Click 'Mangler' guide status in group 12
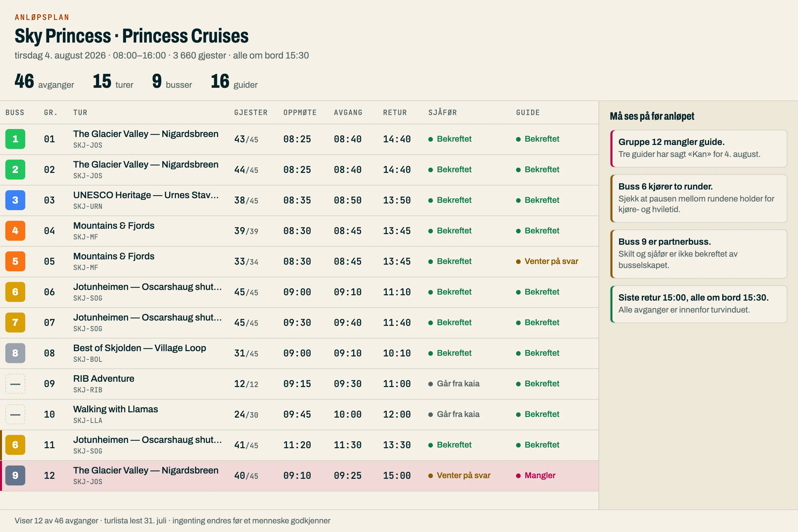 point(536,475)
